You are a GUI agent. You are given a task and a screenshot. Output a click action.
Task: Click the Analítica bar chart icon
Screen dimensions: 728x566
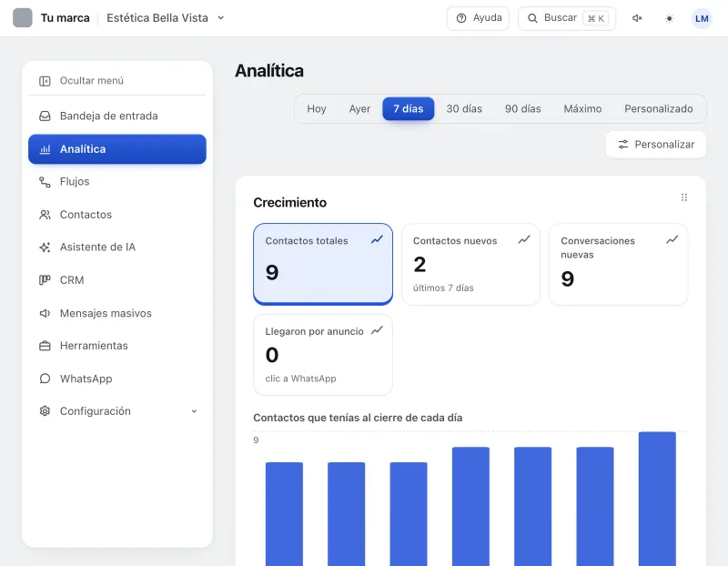click(x=45, y=149)
